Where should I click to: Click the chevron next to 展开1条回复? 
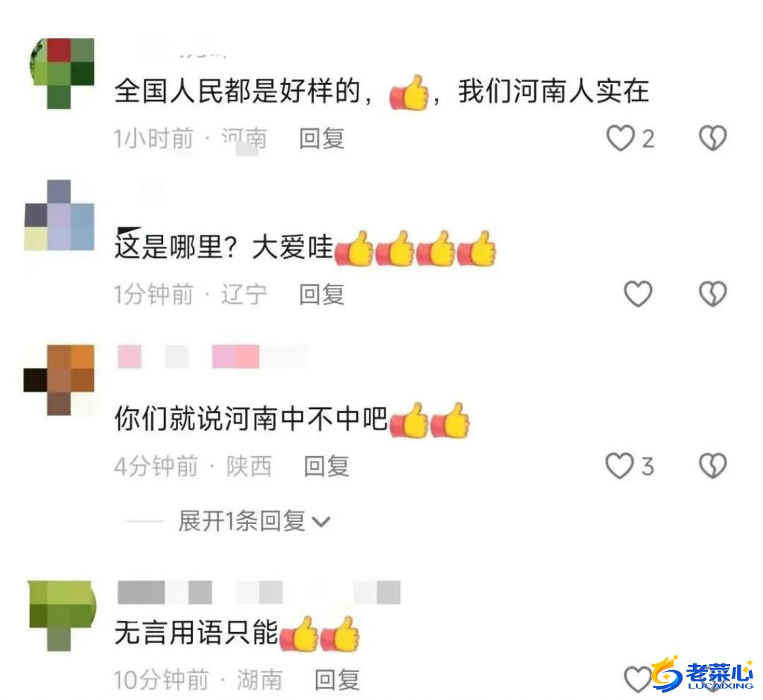pyautogui.click(x=320, y=523)
